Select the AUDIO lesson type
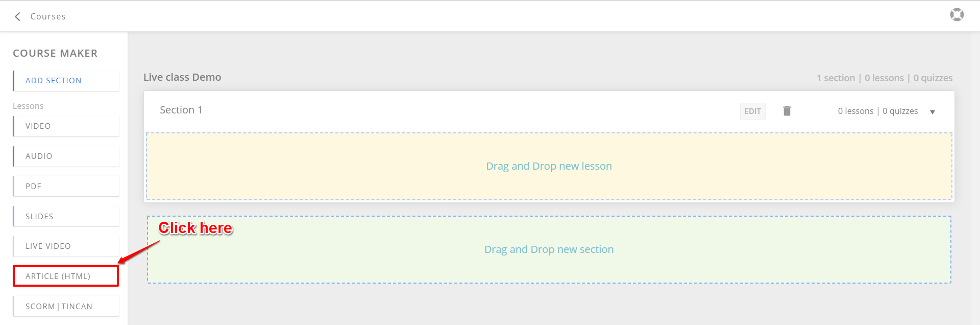980x325 pixels. point(66,156)
